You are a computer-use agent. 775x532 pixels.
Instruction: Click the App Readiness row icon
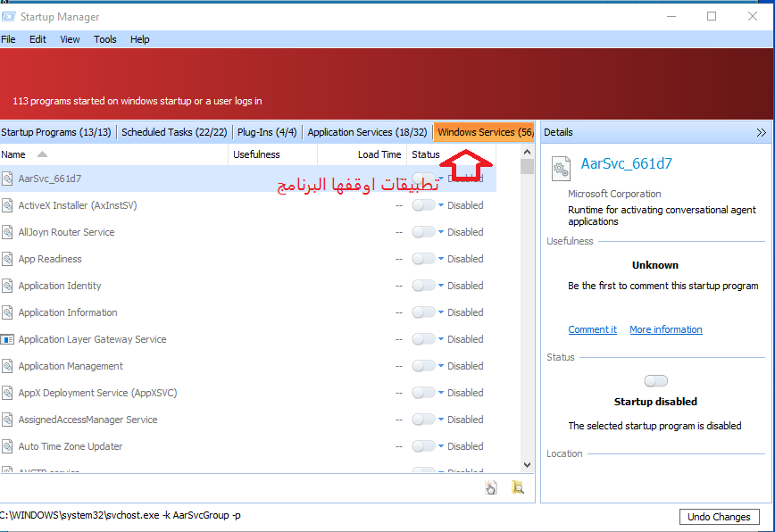7,258
